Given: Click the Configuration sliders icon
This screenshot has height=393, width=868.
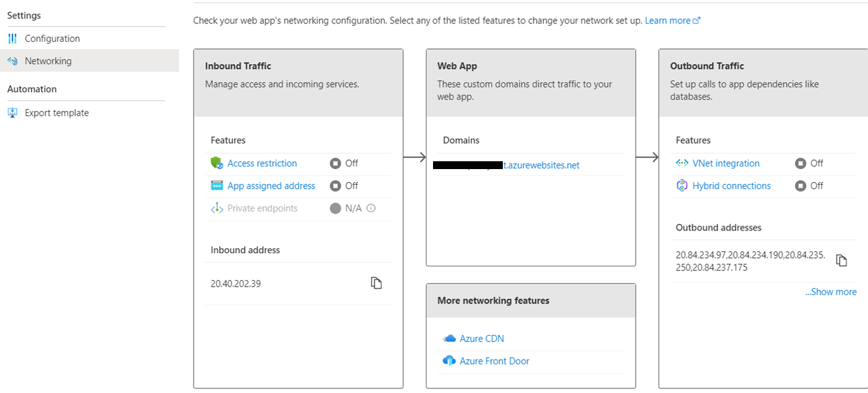Looking at the screenshot, I should [12, 39].
